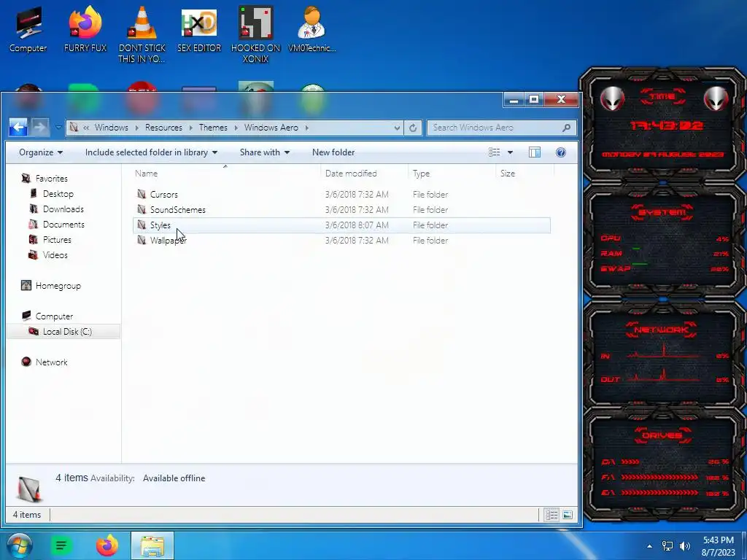Select the Cursors folder
The height and width of the screenshot is (560, 747).
[341, 194]
